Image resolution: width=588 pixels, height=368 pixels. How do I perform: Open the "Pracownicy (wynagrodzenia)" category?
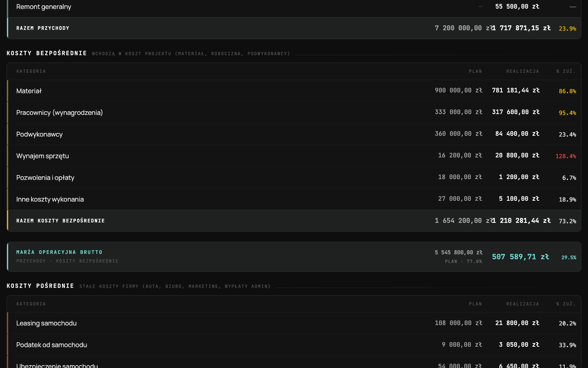click(60, 112)
